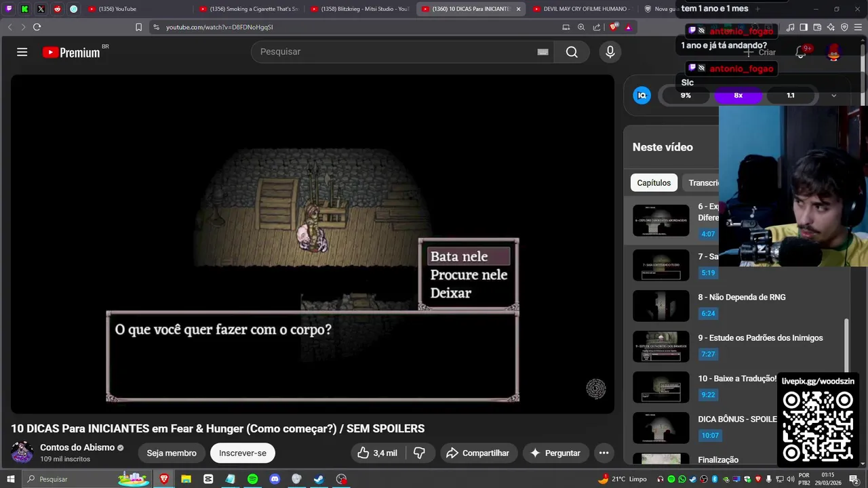The image size is (868, 488).
Task: Close the 10 DICAS Para INICIANTES tab
Action: pyautogui.click(x=518, y=9)
